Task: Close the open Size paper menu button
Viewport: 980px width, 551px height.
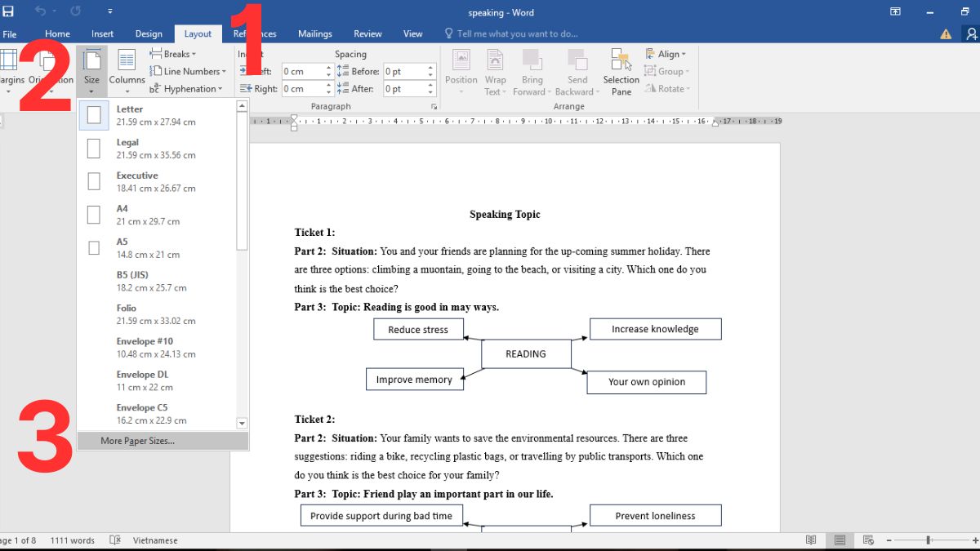Action: pyautogui.click(x=91, y=71)
